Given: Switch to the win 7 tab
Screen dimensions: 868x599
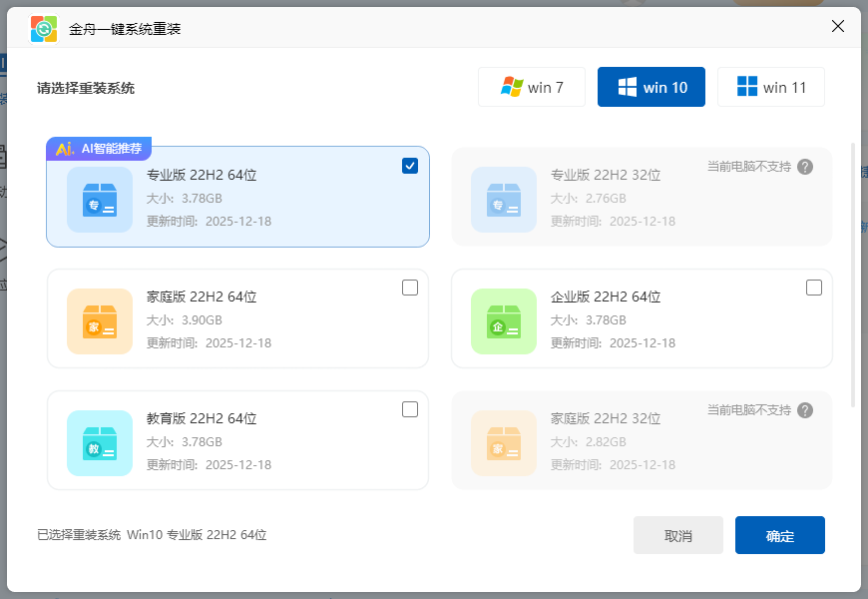Looking at the screenshot, I should pyautogui.click(x=532, y=87).
